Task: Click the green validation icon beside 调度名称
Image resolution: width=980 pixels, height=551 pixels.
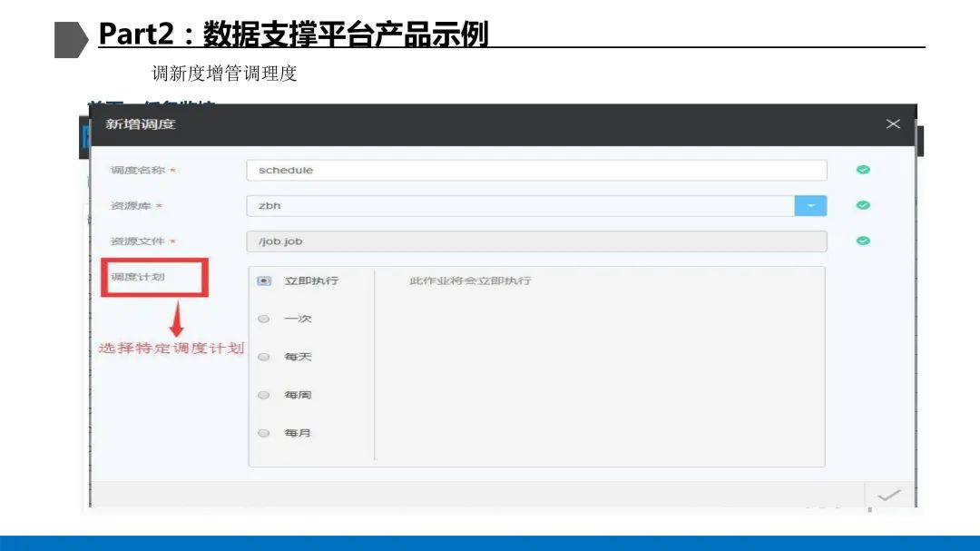Action: click(863, 170)
